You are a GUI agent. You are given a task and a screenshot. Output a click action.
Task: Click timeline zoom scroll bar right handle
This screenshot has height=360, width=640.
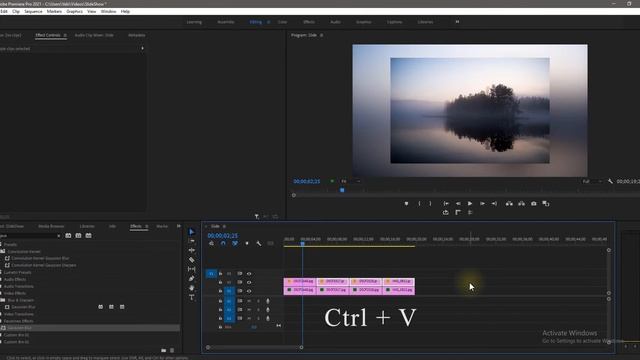(x=301, y=347)
